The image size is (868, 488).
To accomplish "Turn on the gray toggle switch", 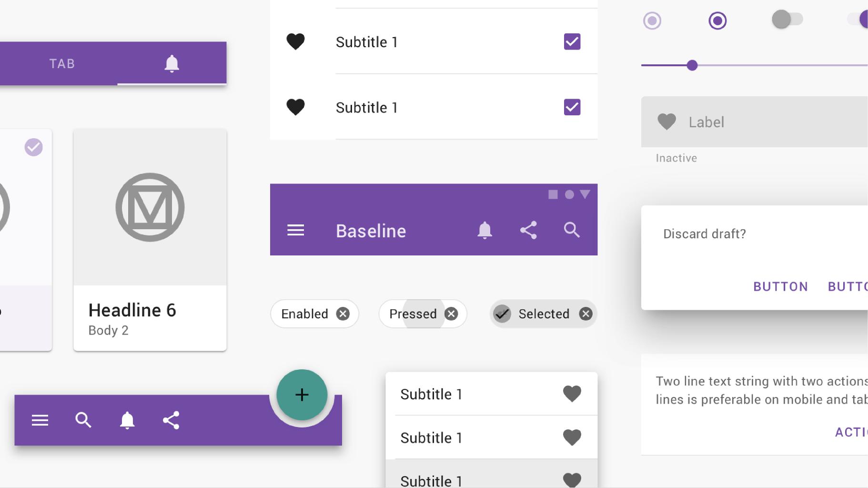I will pos(787,20).
